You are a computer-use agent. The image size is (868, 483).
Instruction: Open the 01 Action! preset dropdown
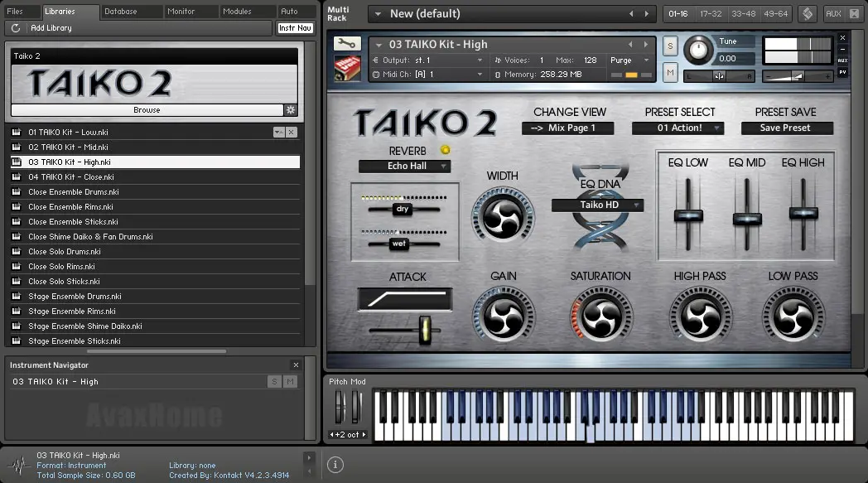tap(678, 128)
